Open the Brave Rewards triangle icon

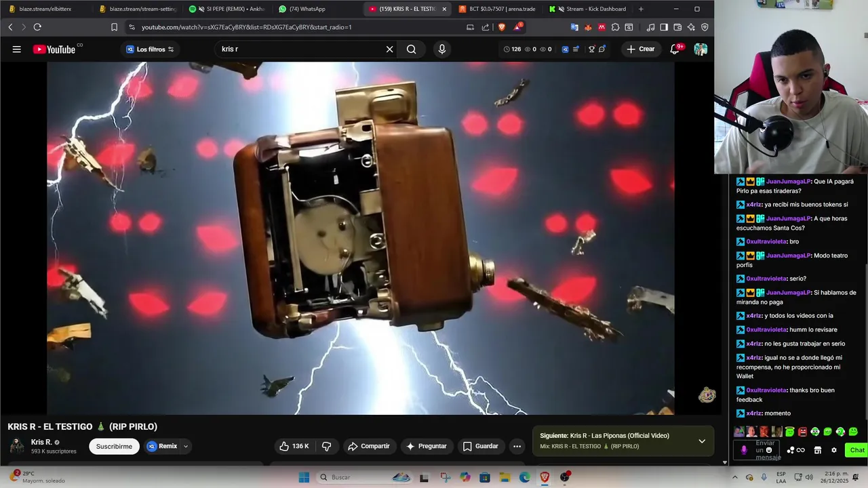[519, 27]
